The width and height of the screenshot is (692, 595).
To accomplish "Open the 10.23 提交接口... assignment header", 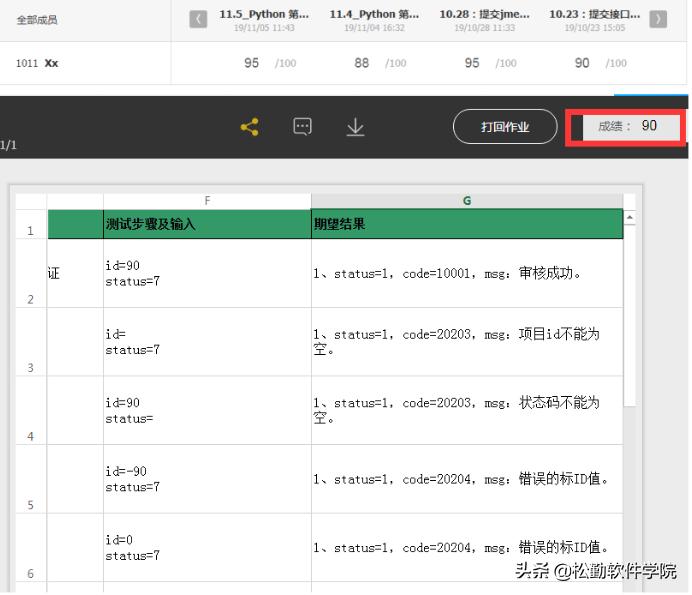I will pos(594,19).
